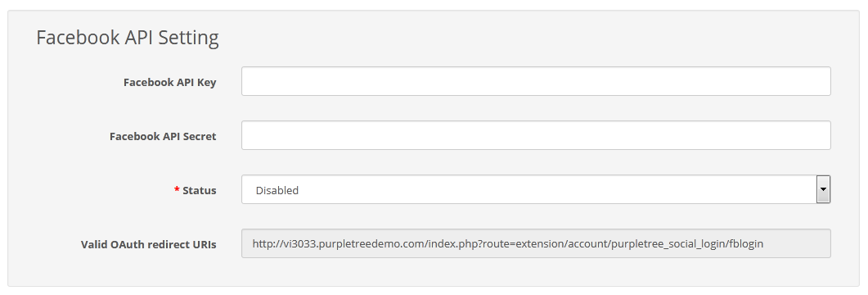Open the Status select showing Disabled
Screen dimensions: 868x295
pos(536,189)
